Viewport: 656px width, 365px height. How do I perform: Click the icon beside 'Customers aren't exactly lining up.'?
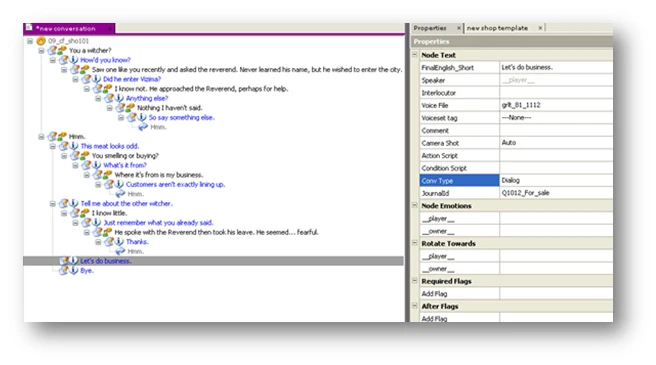pyautogui.click(x=114, y=185)
